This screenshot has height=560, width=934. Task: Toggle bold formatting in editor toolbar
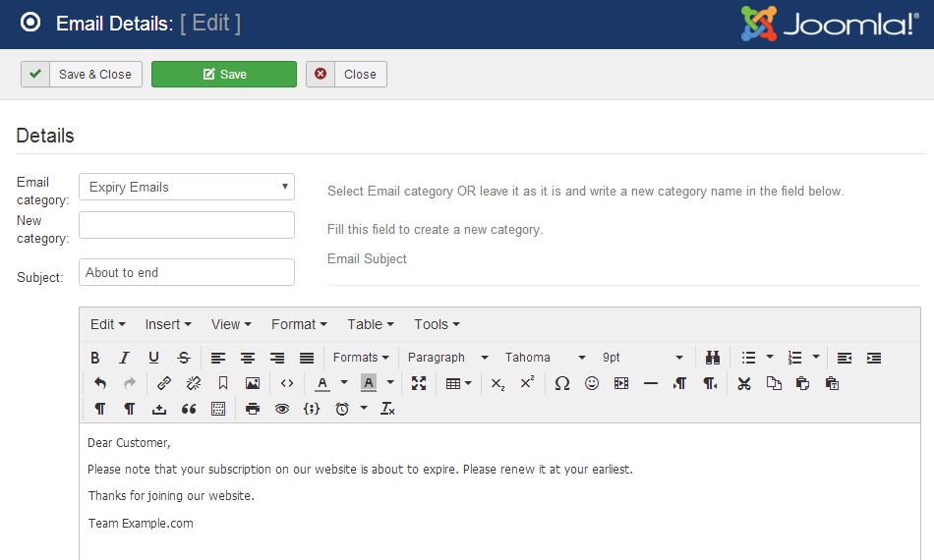click(95, 358)
